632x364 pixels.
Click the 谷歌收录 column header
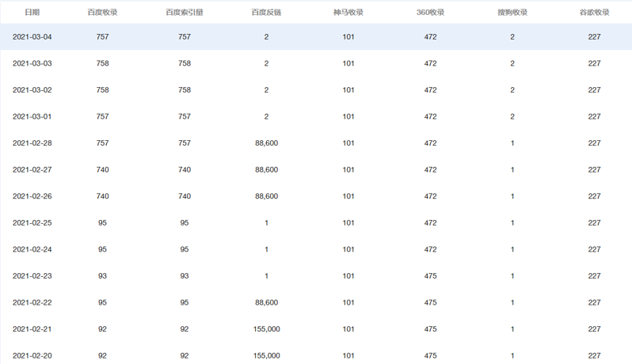tap(594, 13)
